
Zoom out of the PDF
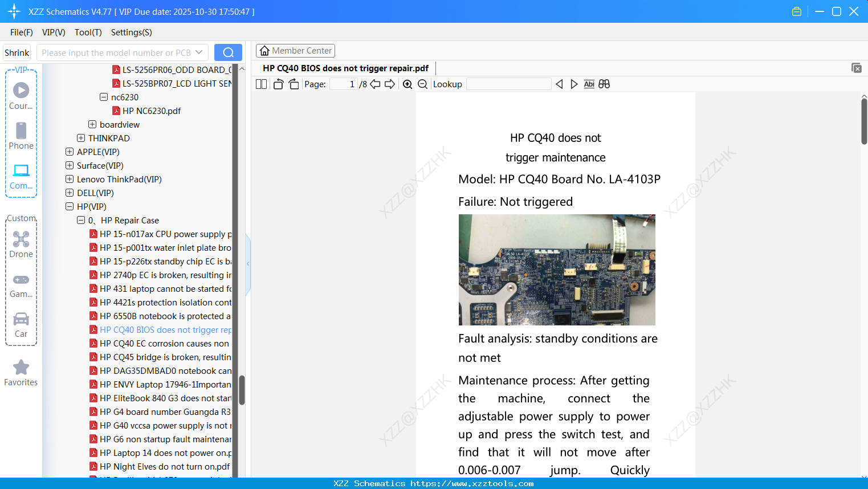422,84
